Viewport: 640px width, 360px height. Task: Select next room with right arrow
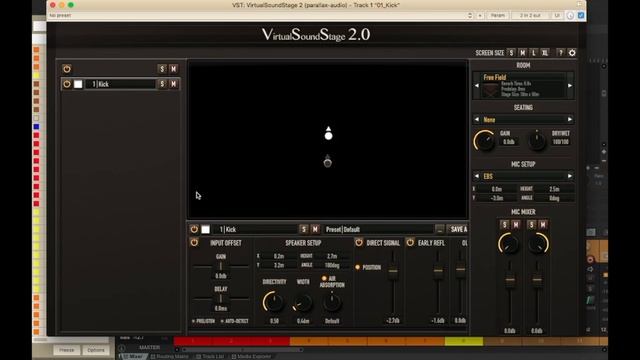click(x=570, y=86)
